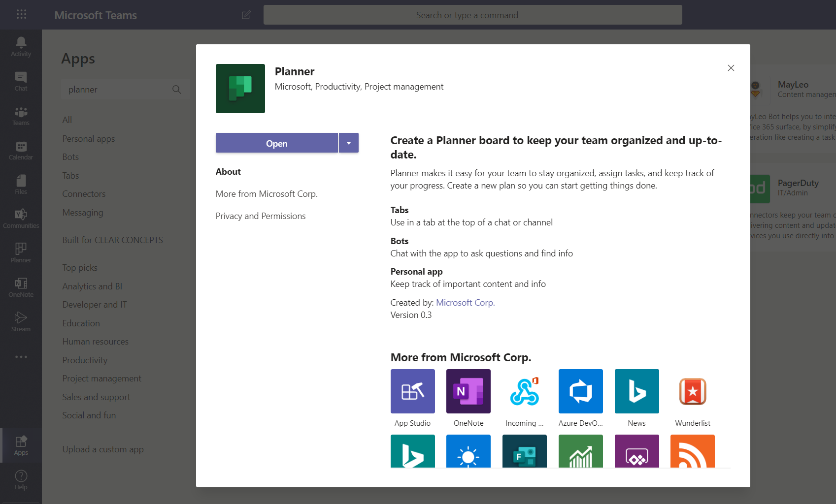Select the Human resources category
Screen dimensions: 836x504
tap(95, 342)
